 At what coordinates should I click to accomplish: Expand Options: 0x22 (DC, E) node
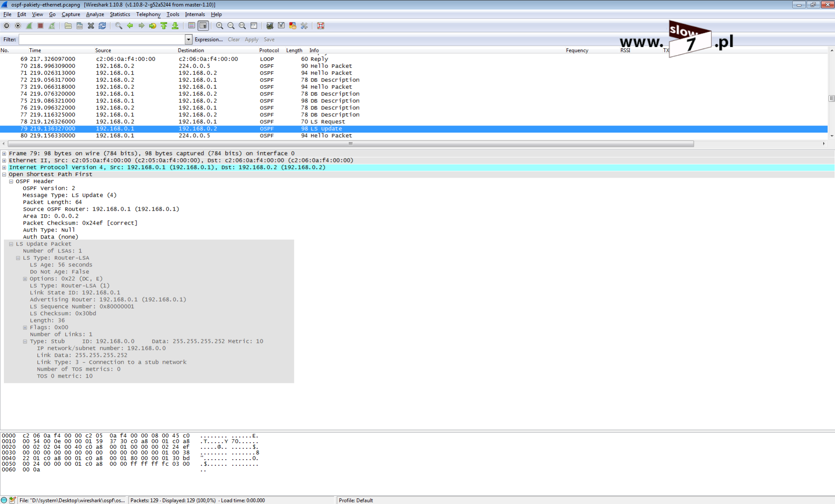[x=25, y=279]
